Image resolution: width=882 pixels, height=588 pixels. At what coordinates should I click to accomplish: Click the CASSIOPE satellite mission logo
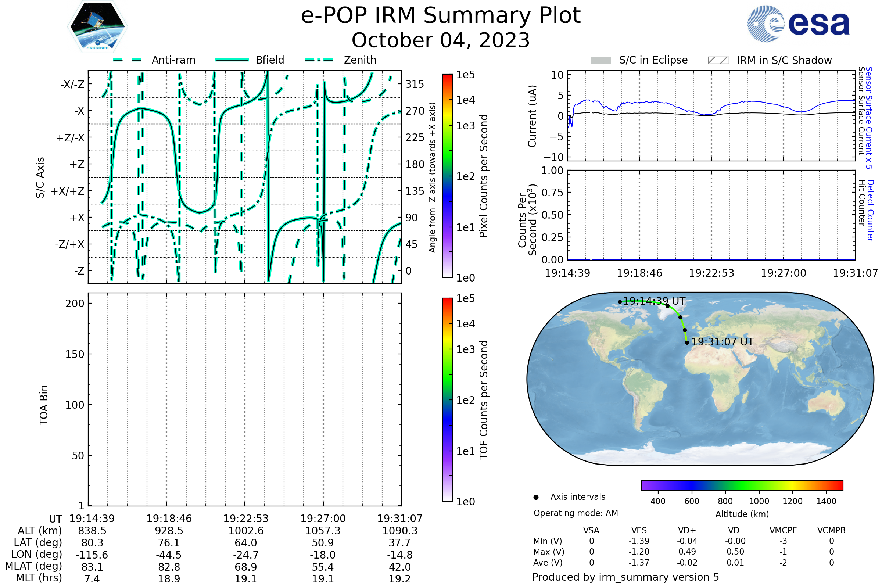pyautogui.click(x=97, y=27)
